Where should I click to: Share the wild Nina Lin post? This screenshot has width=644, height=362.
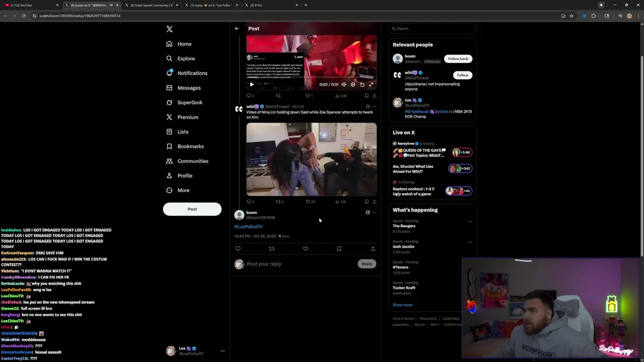(374, 202)
